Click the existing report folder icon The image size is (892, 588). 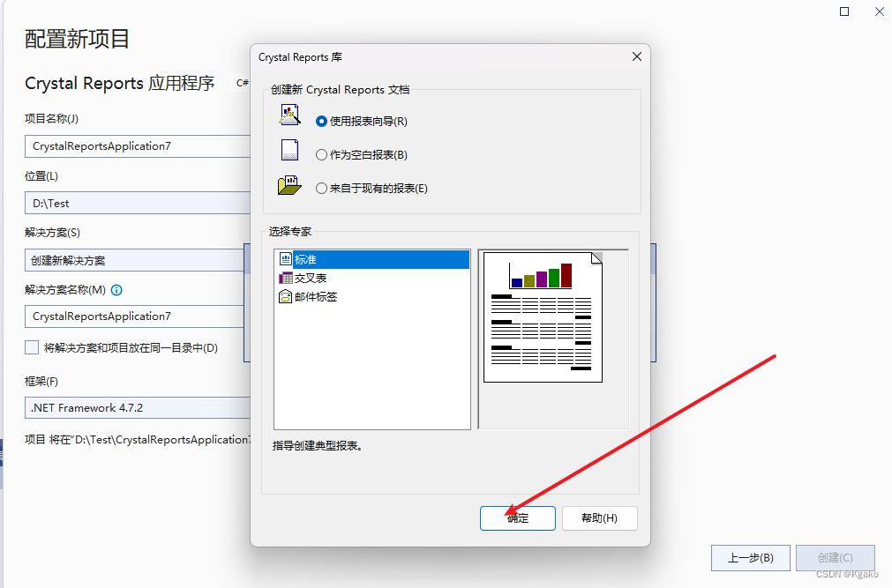click(x=289, y=185)
